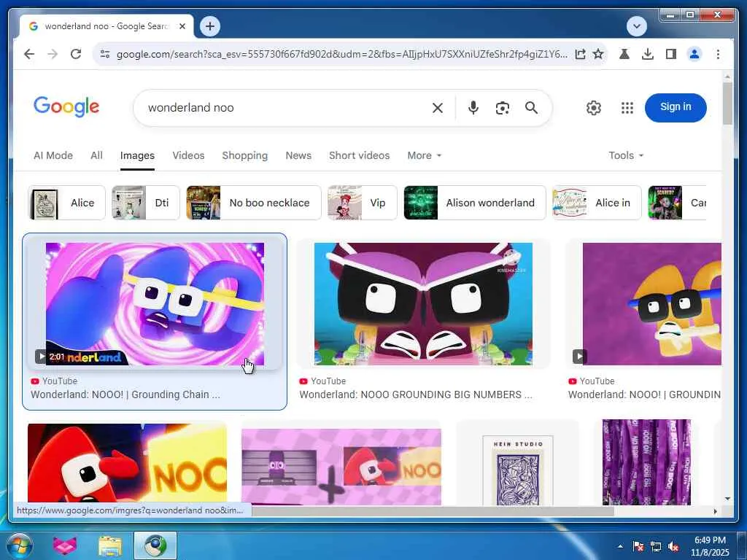Open the Hein Studio poster thumbnail
Image resolution: width=747 pixels, height=560 pixels.
coord(517,470)
